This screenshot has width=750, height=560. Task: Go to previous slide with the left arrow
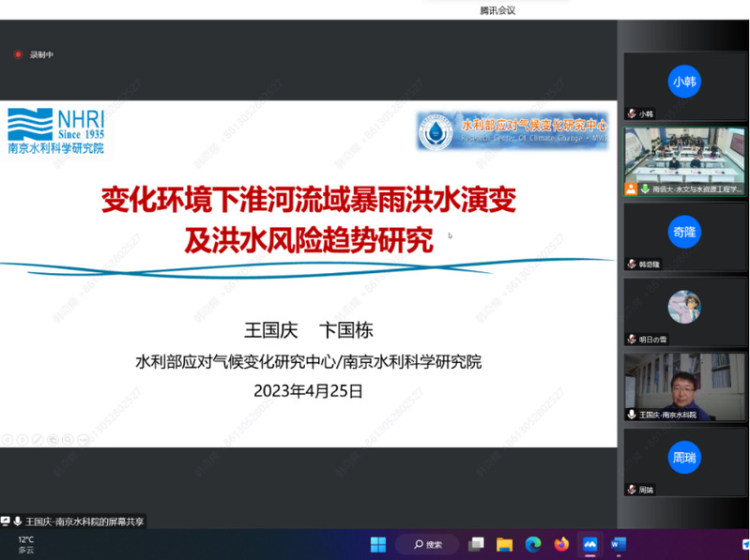pyautogui.click(x=8, y=439)
